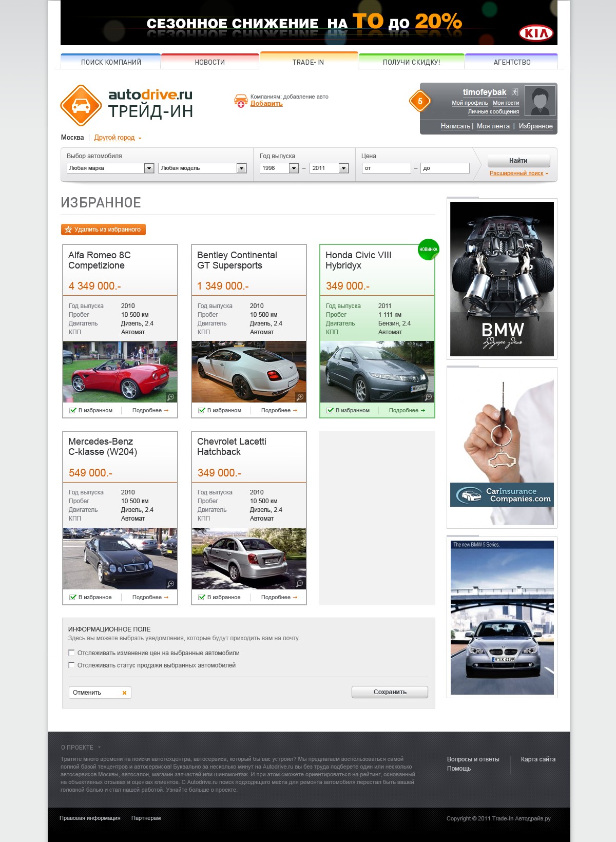Open the Партнерам footer link
The width and height of the screenshot is (616, 842).
point(146,818)
